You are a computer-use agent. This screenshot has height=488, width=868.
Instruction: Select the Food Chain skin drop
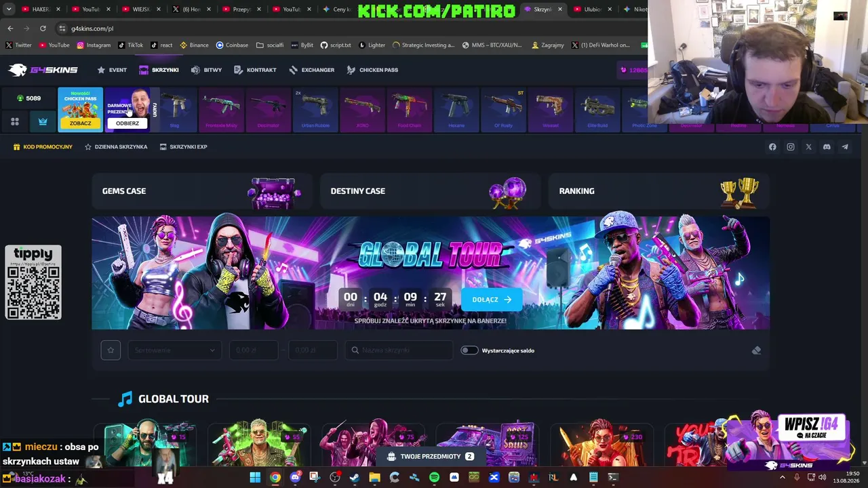pyautogui.click(x=410, y=109)
